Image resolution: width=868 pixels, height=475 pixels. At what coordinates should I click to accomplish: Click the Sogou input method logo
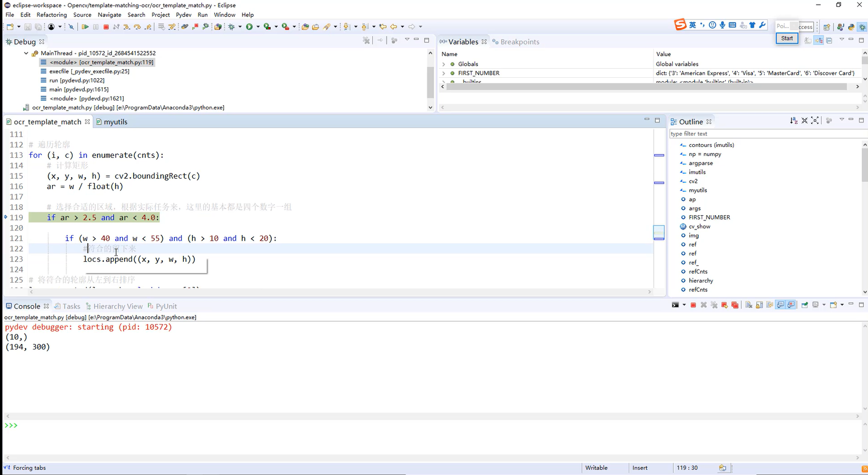[x=680, y=25]
